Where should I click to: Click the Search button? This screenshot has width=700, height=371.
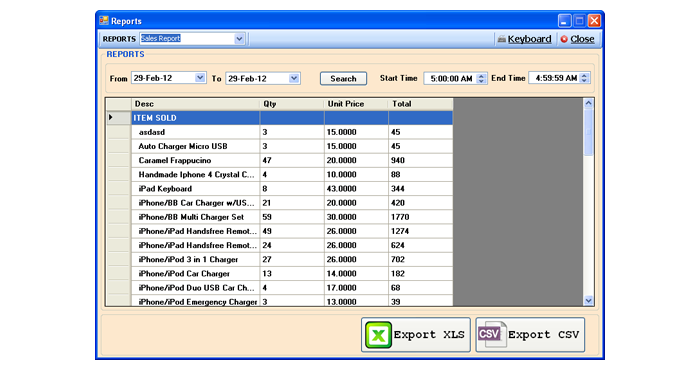(x=343, y=79)
